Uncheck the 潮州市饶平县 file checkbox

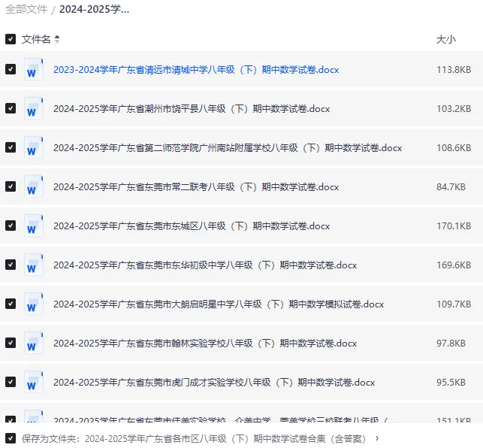tap(11, 108)
